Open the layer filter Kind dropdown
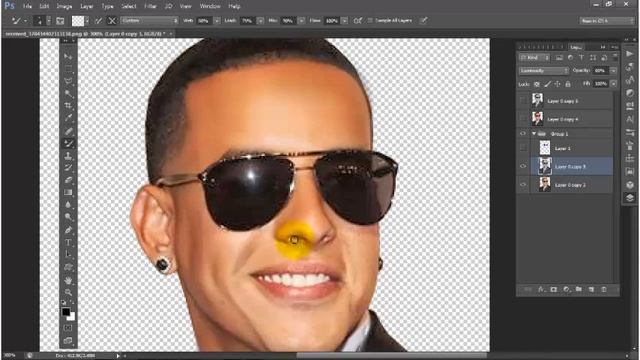 534,58
